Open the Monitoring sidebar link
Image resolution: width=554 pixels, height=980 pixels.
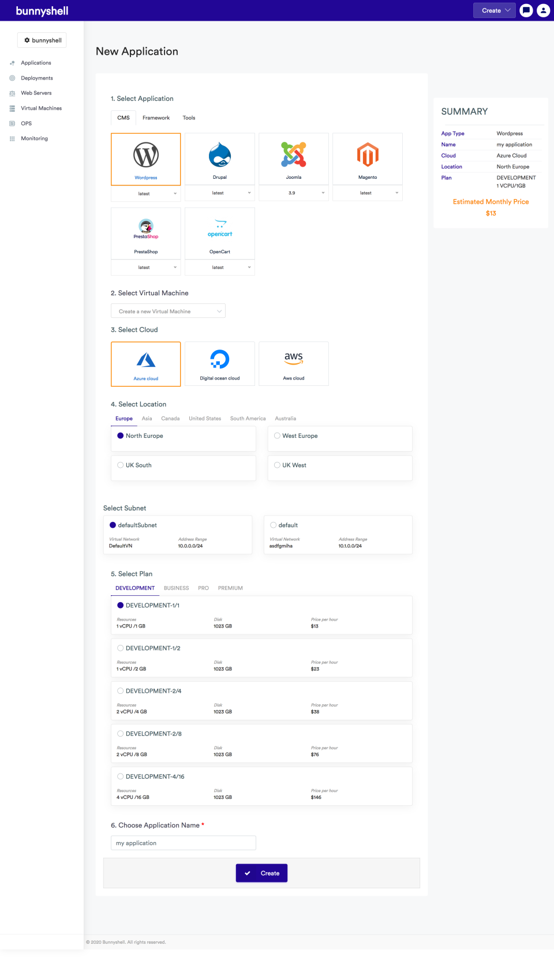[x=35, y=138]
